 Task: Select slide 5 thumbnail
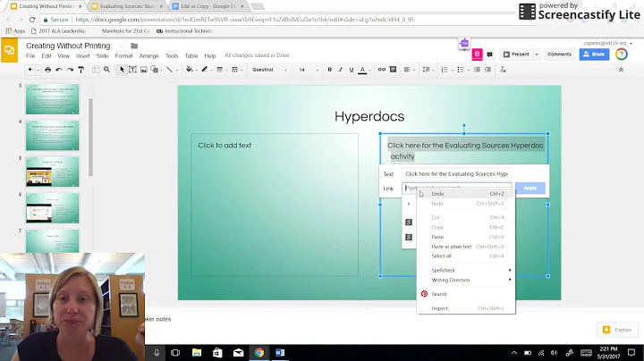pos(52,172)
